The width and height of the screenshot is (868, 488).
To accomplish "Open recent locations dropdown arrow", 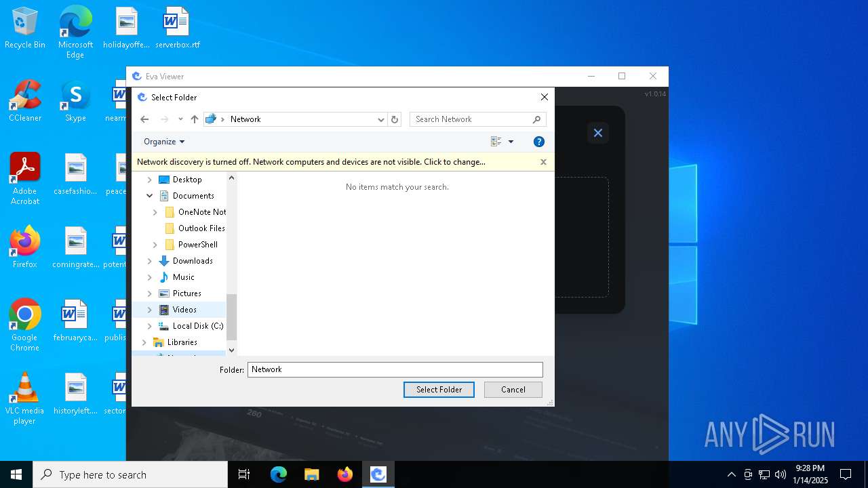I will 180,119.
